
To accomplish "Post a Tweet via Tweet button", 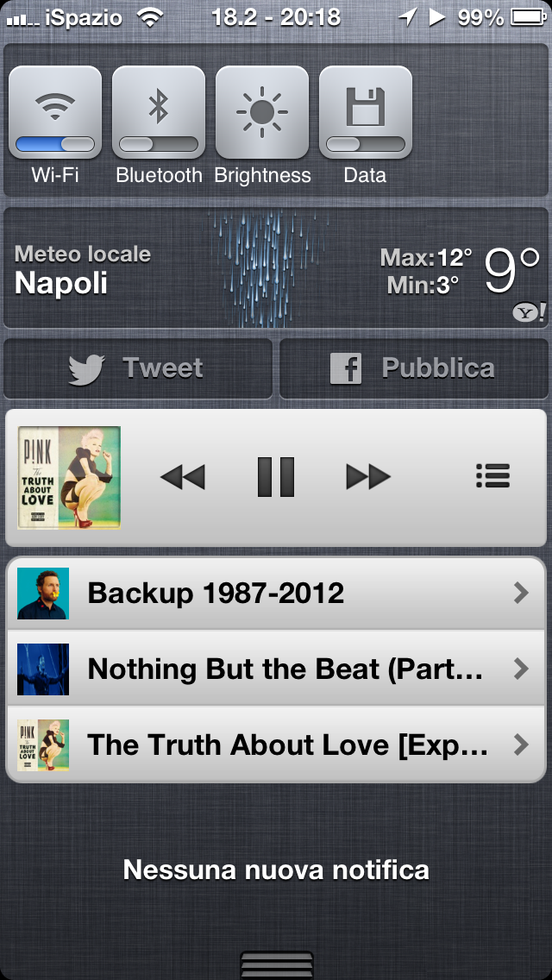I will (x=138, y=368).
